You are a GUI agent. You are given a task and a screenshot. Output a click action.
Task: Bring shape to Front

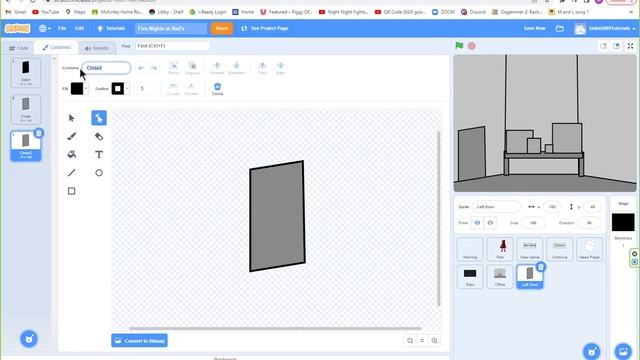(x=262, y=68)
